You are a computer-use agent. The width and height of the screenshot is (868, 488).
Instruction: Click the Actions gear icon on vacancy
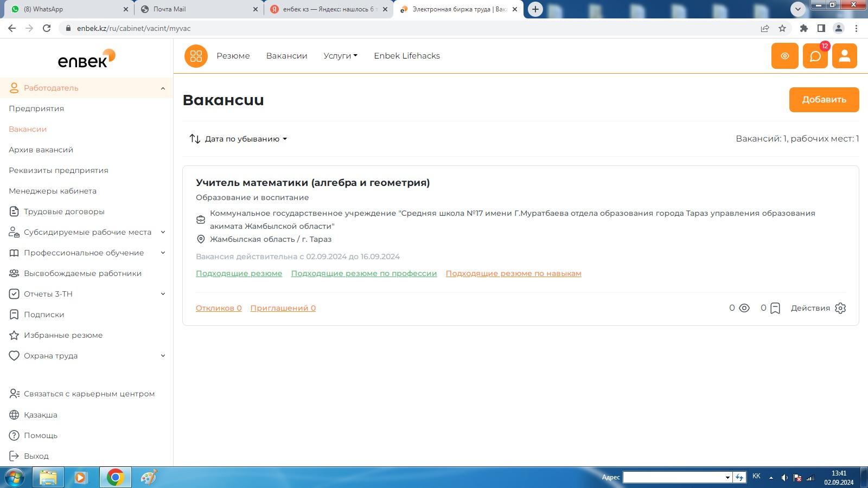[840, 308]
